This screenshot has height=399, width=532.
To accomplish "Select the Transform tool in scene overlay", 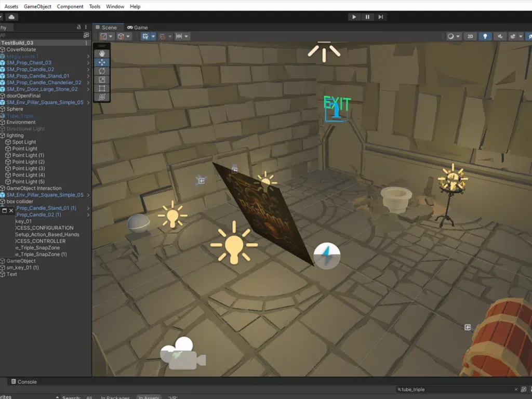I will 102,97.
